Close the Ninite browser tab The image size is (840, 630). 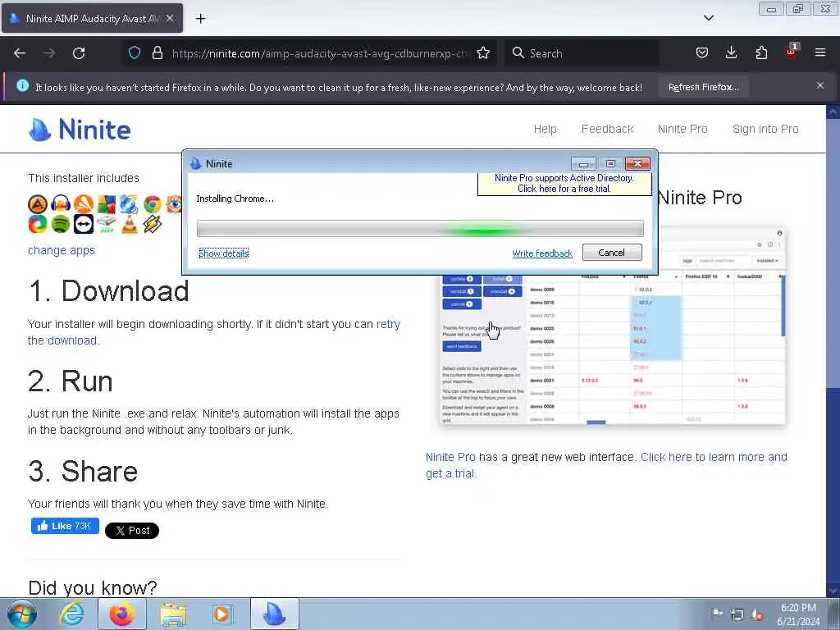click(170, 18)
